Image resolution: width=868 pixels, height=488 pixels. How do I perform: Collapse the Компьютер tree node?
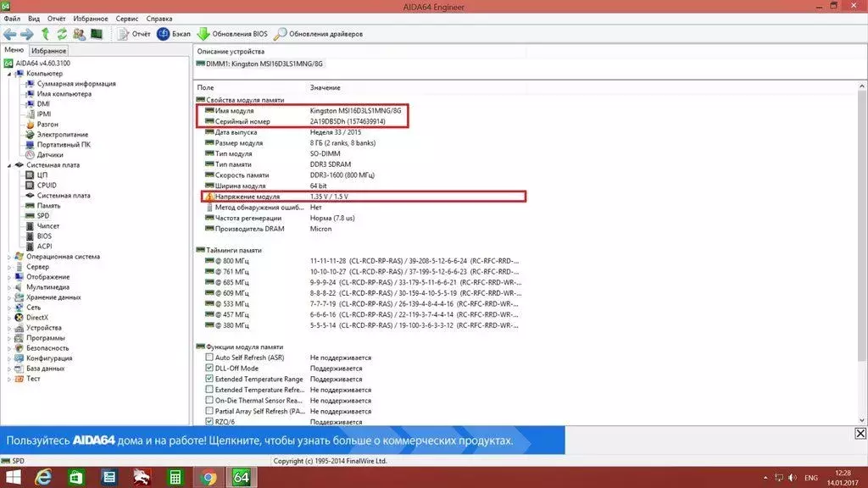(8, 74)
